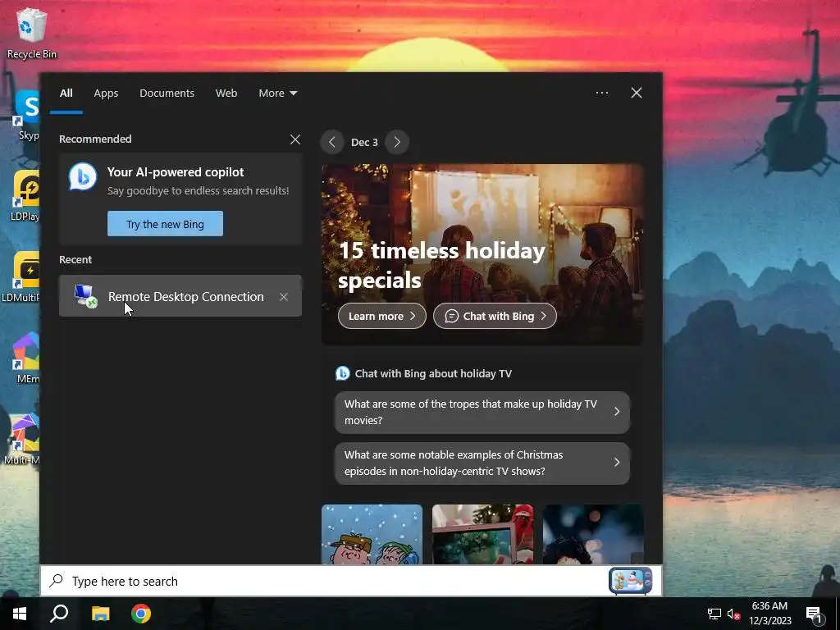Click Learn more on holiday specials
Screen dimensions: 840x630
[x=382, y=316]
